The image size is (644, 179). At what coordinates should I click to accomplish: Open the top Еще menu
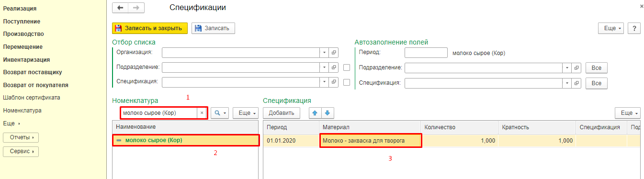click(x=611, y=28)
